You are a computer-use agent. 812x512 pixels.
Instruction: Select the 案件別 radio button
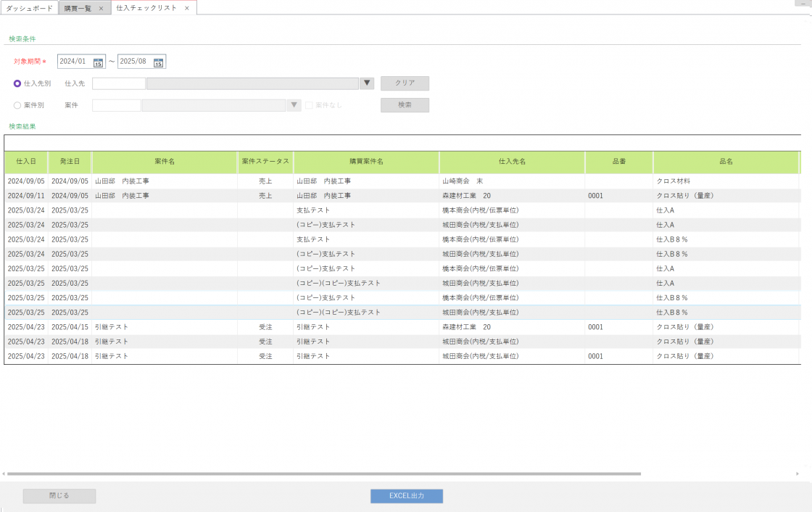(17, 105)
